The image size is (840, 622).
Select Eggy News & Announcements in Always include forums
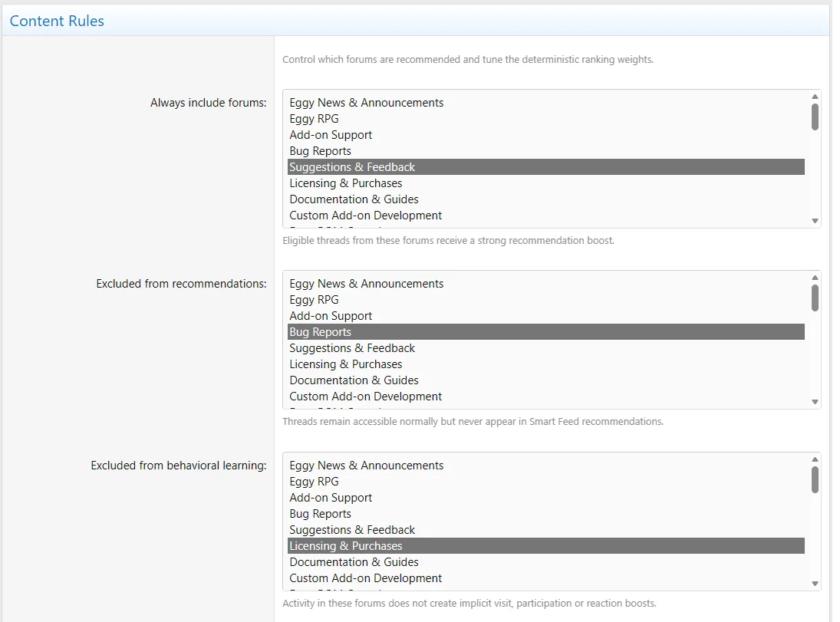(546, 103)
